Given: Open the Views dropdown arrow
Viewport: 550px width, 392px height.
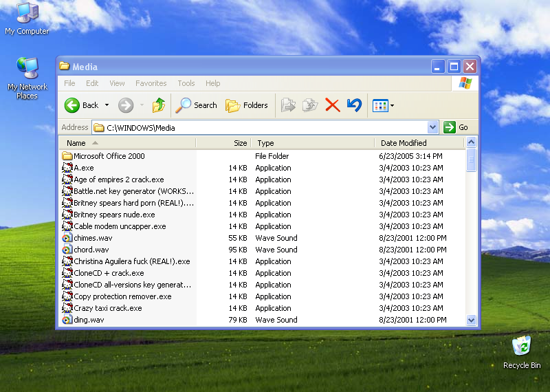Looking at the screenshot, I should pos(392,105).
